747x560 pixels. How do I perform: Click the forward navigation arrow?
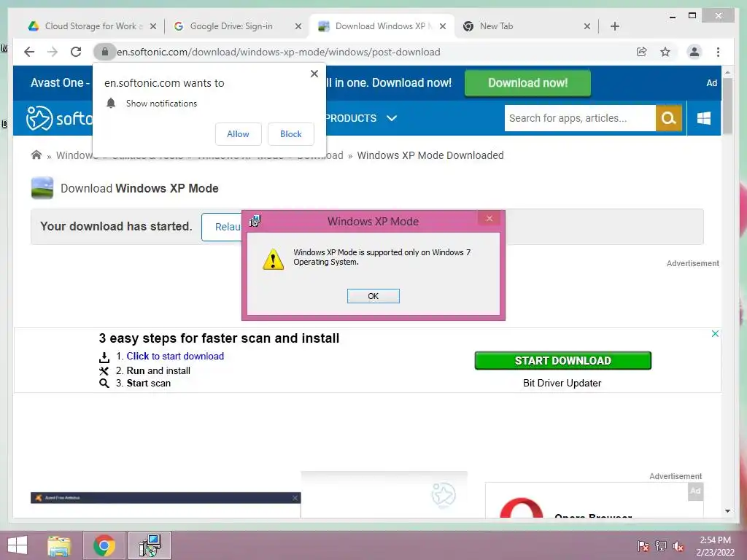point(53,52)
